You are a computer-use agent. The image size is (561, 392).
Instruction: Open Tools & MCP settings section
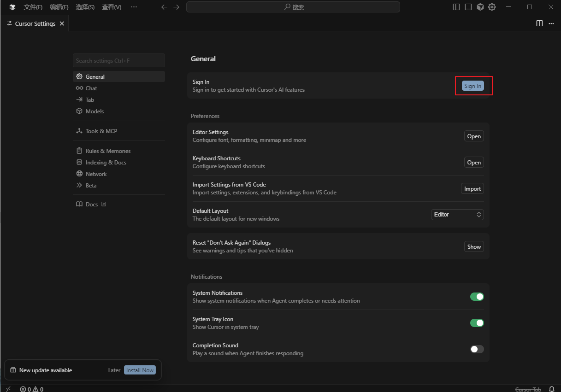tap(119, 131)
